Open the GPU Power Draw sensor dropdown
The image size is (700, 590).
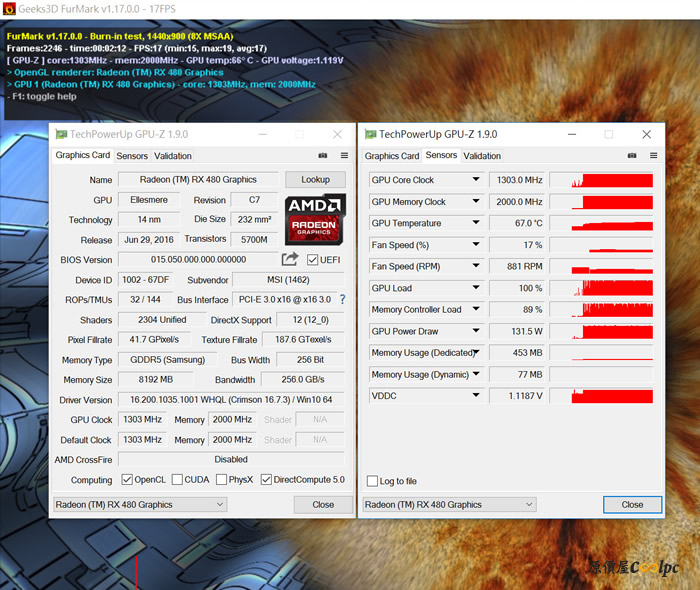tap(476, 331)
